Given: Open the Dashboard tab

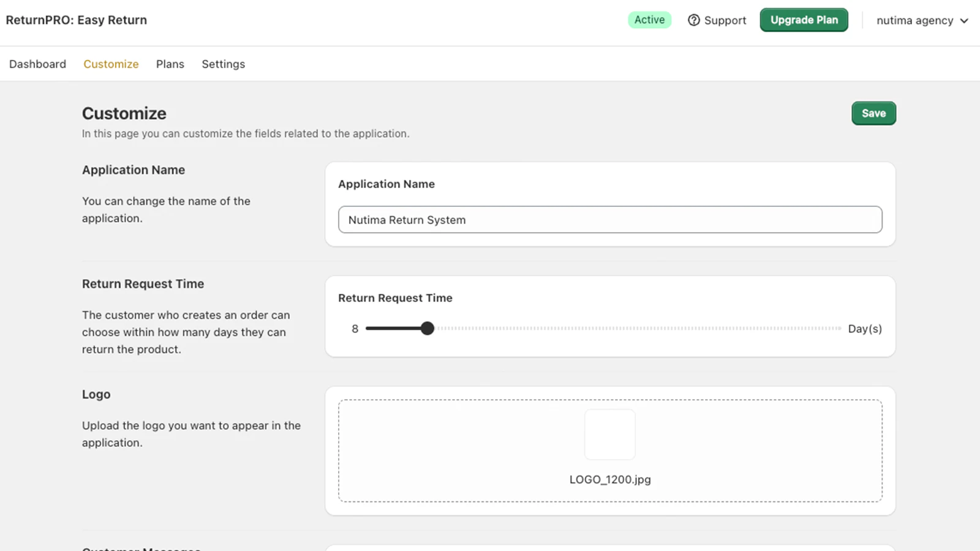Looking at the screenshot, I should point(37,64).
